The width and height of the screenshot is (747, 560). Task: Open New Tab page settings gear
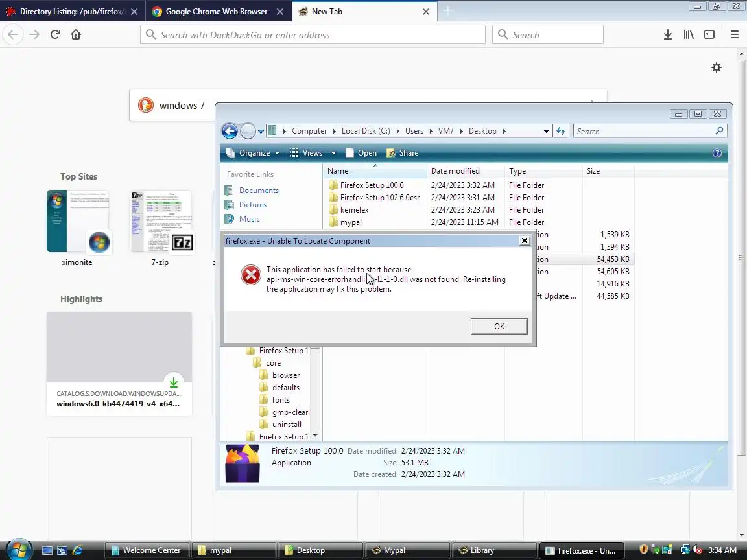[717, 67]
